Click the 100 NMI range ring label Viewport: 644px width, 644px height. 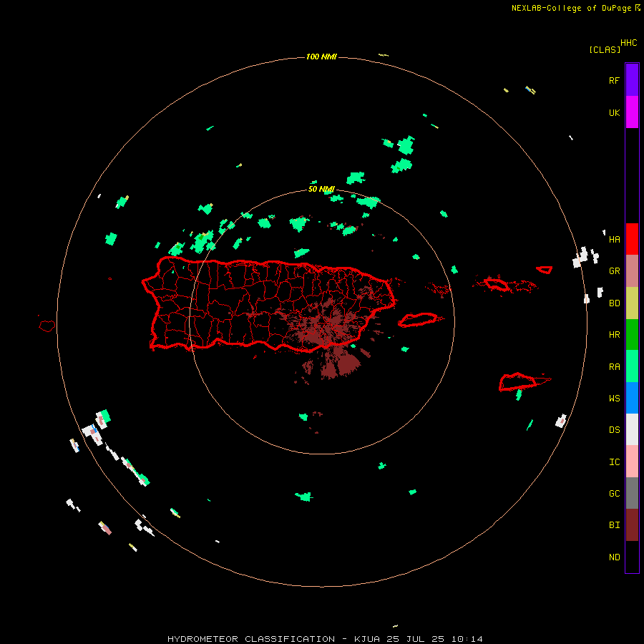321,57
